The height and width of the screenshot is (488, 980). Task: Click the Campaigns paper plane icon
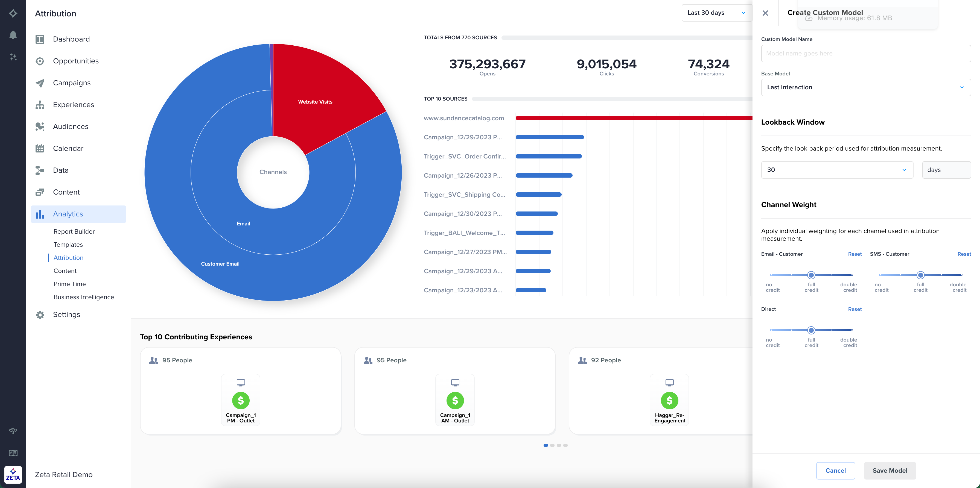(40, 83)
